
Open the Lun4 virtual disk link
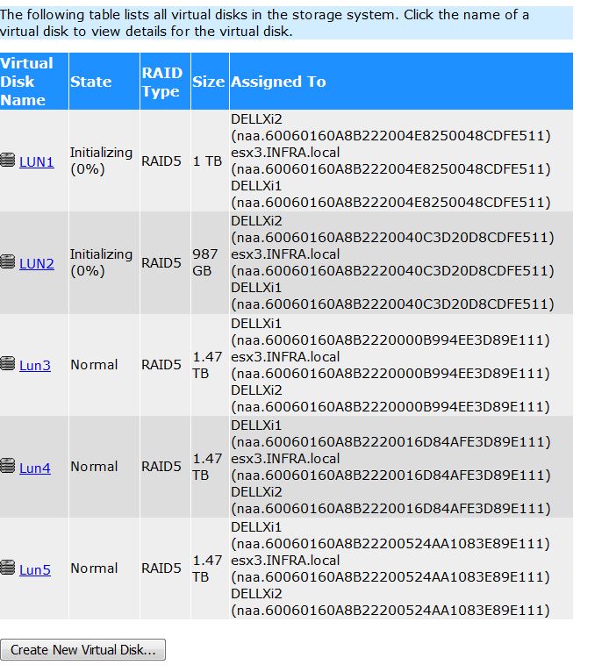[x=35, y=468]
